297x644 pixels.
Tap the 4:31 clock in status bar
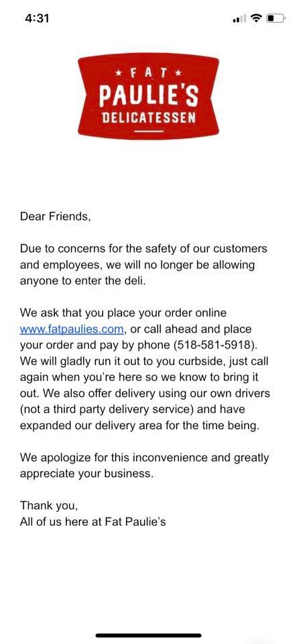(x=37, y=19)
